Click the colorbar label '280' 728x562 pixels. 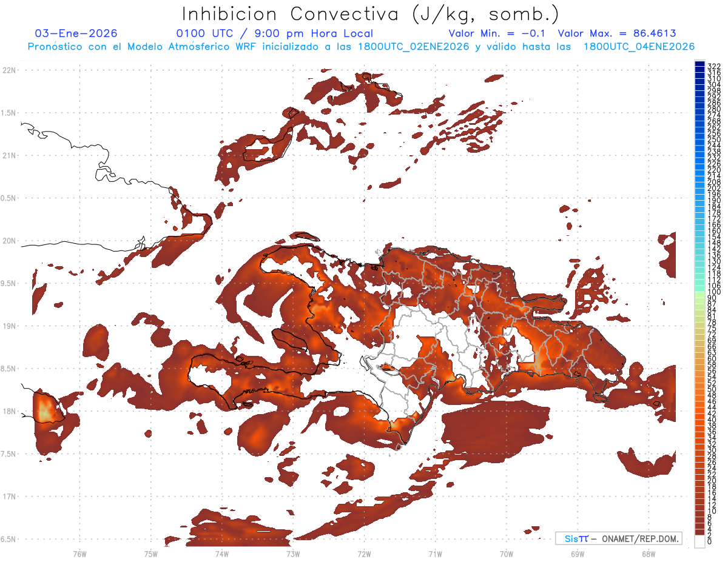click(715, 109)
